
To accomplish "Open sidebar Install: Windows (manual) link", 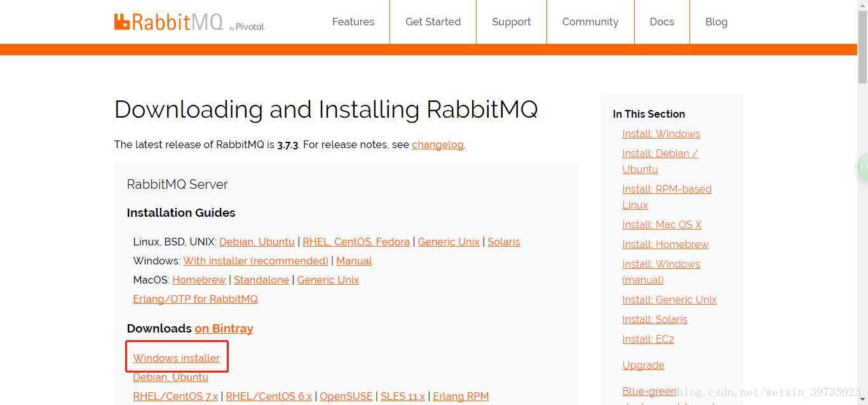I will [661, 271].
